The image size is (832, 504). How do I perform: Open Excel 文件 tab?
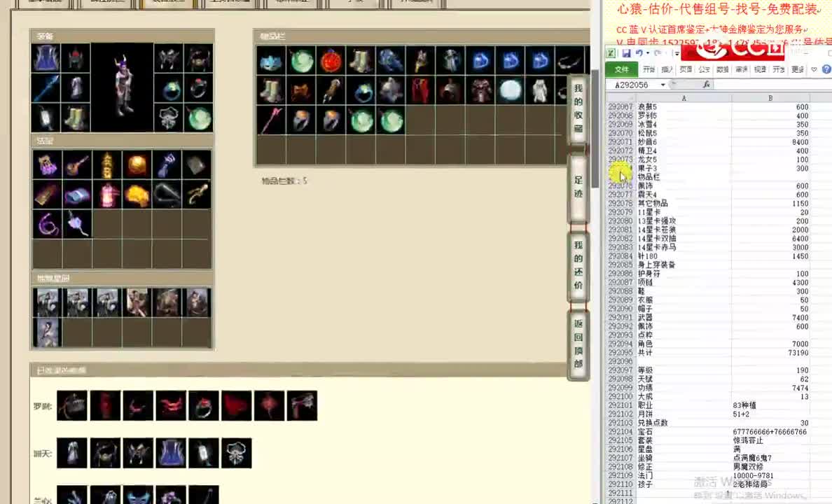pos(621,69)
